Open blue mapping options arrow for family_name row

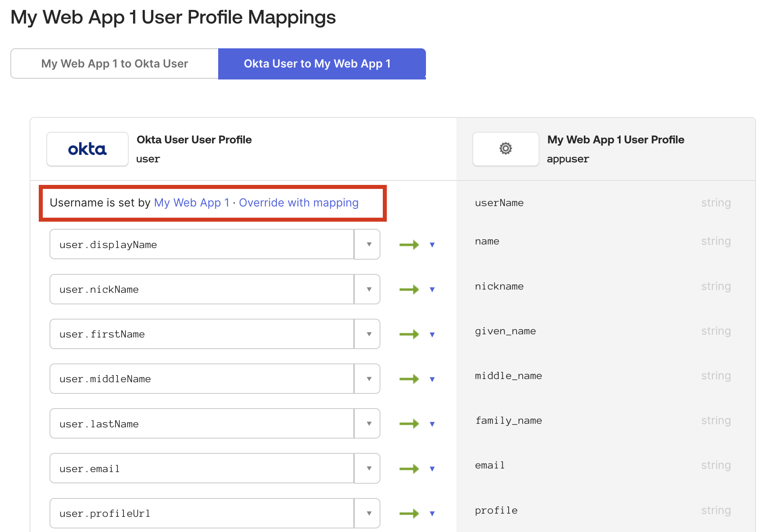click(432, 424)
